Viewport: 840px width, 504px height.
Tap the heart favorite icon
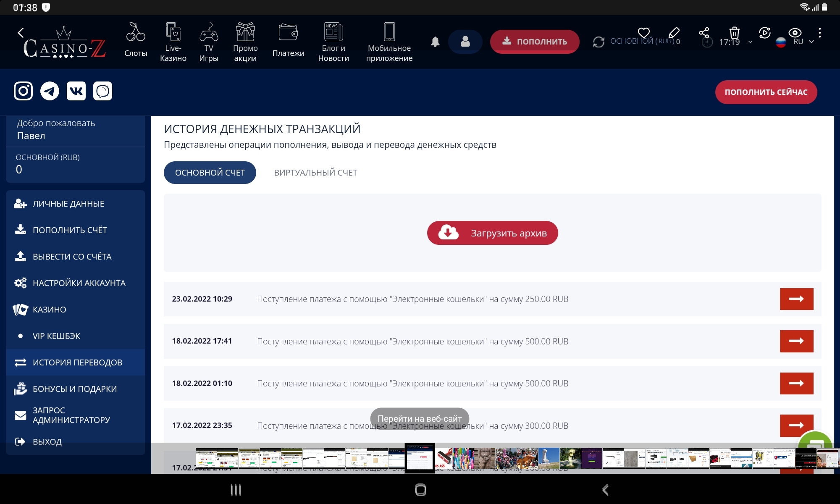pos(643,33)
